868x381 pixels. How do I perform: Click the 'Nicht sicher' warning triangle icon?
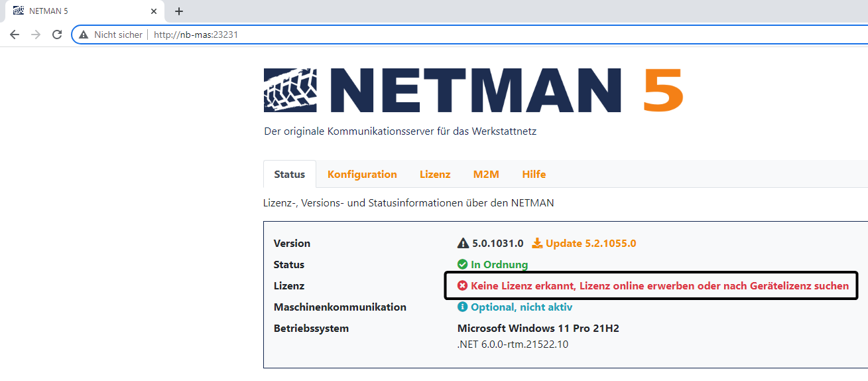84,35
